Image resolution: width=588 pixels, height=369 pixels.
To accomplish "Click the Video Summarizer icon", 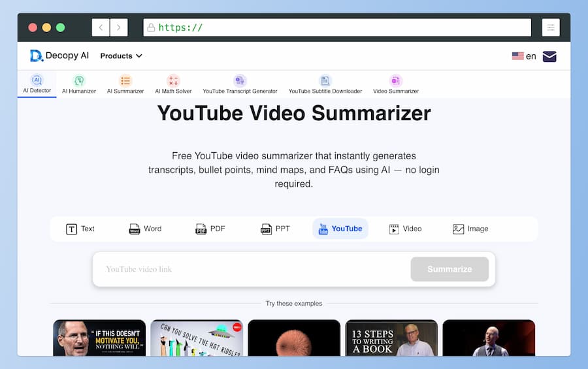I will (395, 81).
